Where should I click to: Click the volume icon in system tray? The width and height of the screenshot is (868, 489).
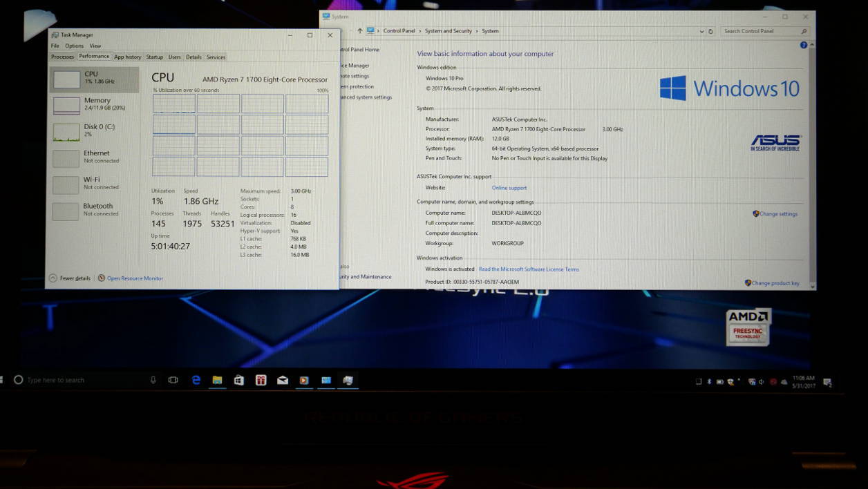pyautogui.click(x=762, y=382)
